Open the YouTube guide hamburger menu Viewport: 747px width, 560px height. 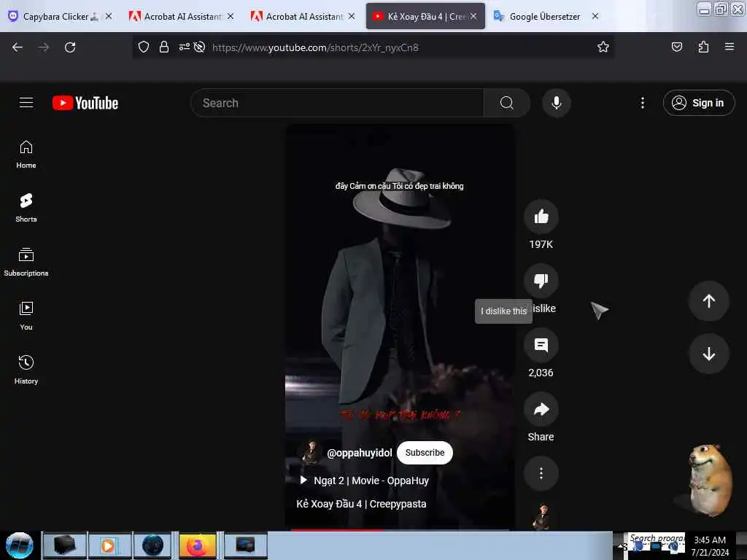[x=26, y=103]
